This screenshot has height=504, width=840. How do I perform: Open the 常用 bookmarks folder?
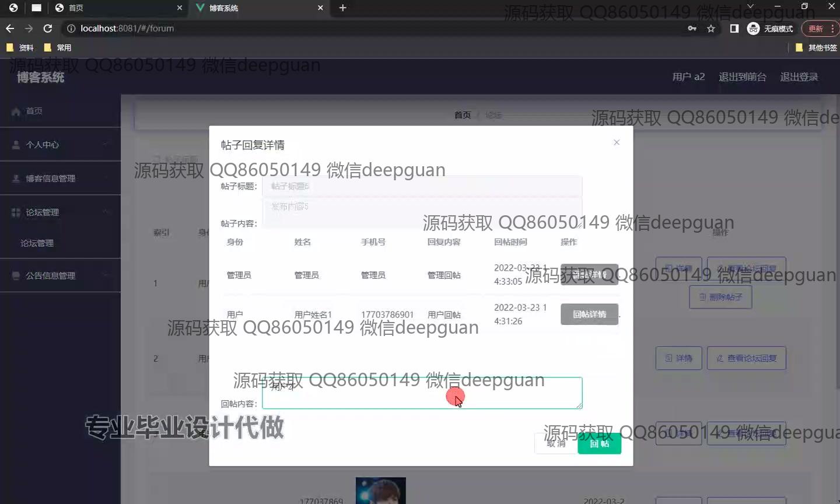[58, 48]
